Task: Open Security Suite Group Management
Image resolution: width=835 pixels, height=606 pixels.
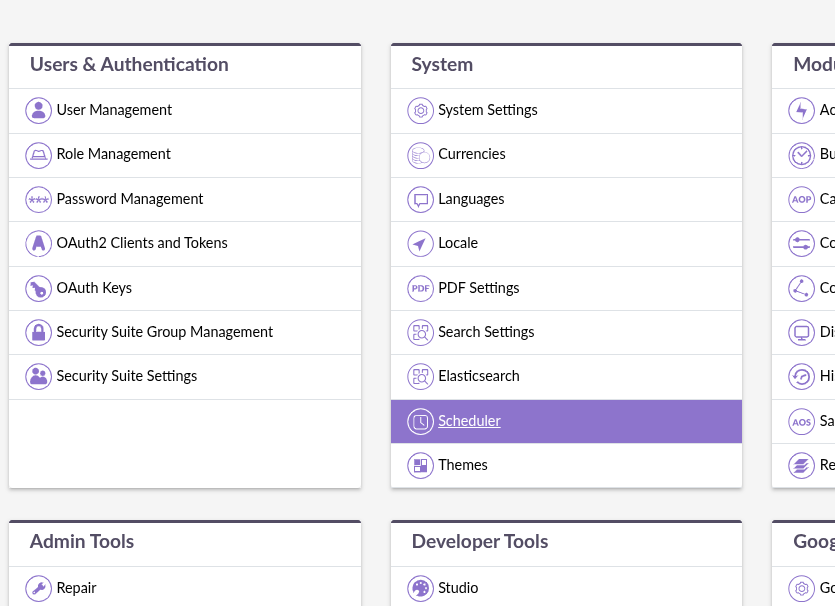Action: pyautogui.click(x=165, y=332)
